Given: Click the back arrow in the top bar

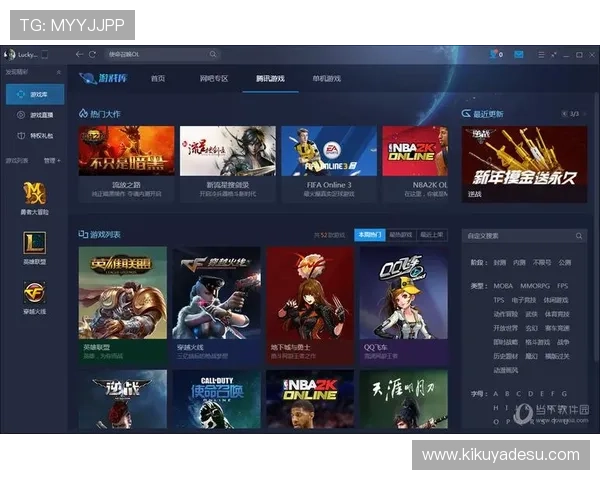Looking at the screenshot, I should pos(79,54).
